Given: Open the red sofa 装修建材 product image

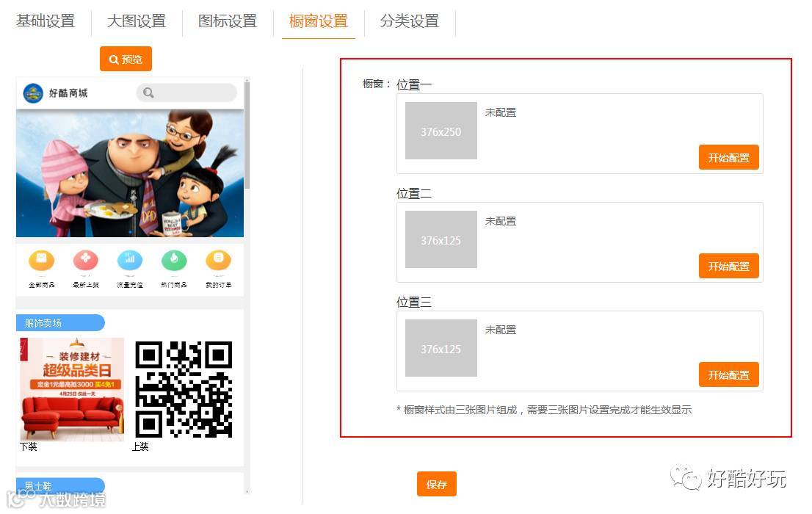Looking at the screenshot, I should [72, 389].
